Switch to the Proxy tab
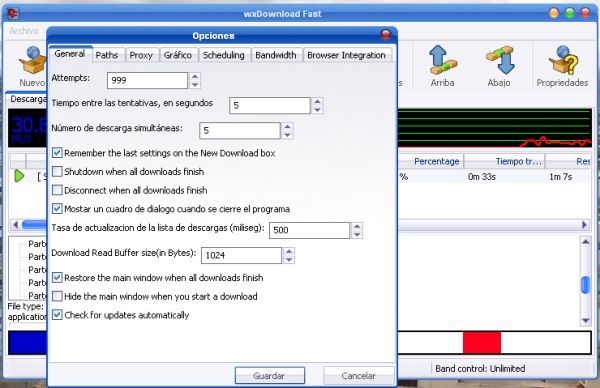Screen dimensions: 600x388 pos(141,55)
